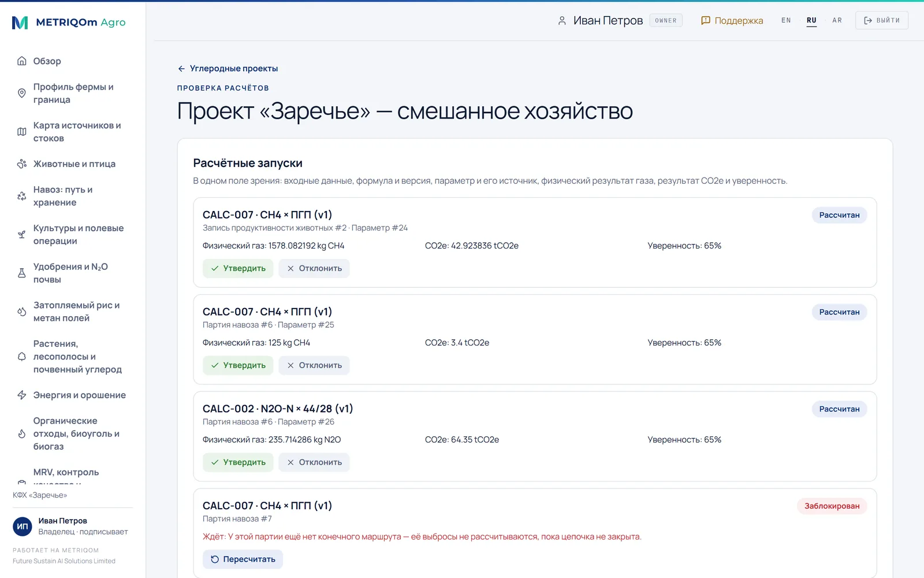Click the droplet icon for Затопляемый рис
924x578 pixels.
click(x=22, y=312)
